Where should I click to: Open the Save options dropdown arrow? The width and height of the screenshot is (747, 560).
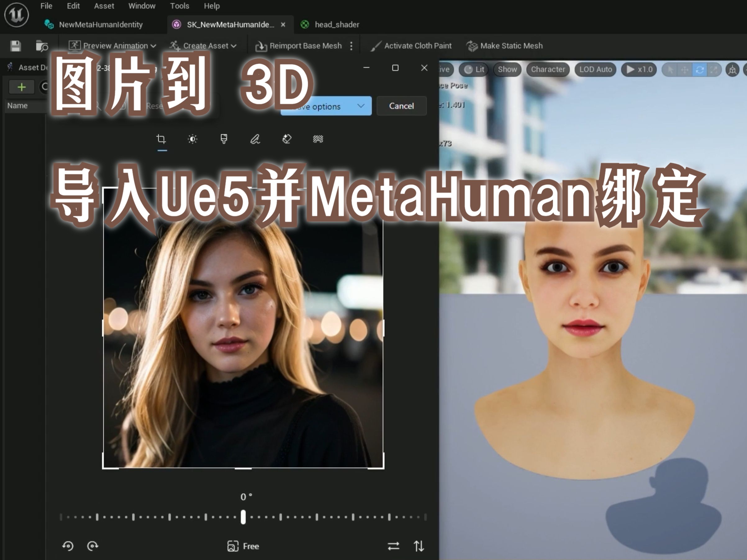361,106
